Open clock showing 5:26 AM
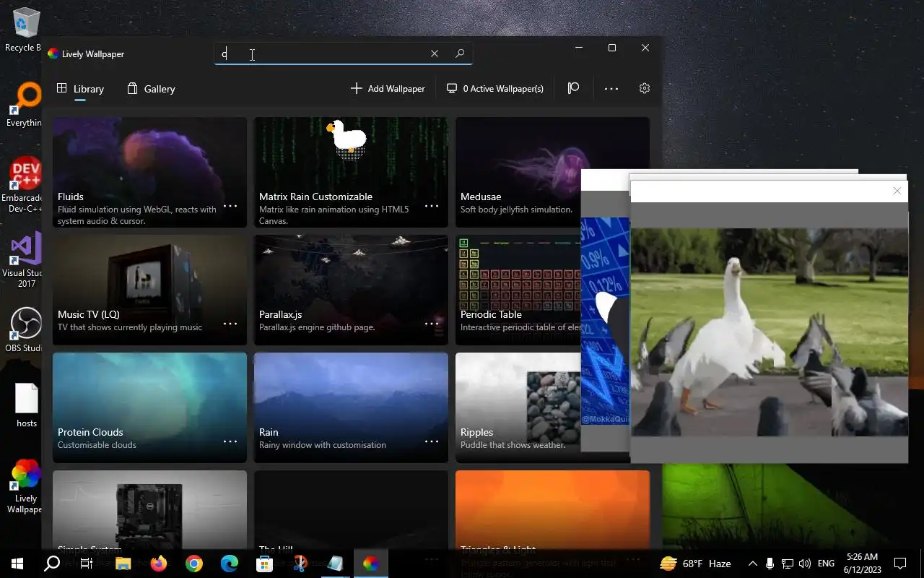The width and height of the screenshot is (924, 578). tap(862, 564)
